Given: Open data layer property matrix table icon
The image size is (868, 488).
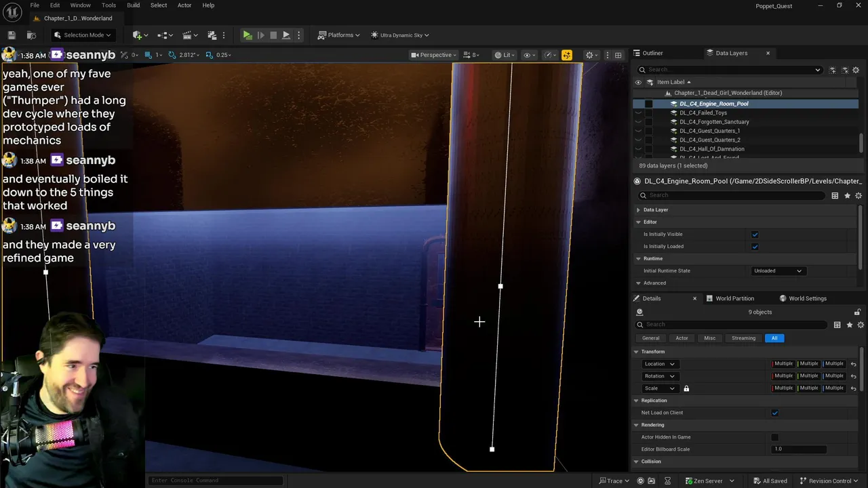Looking at the screenshot, I should [x=835, y=195].
